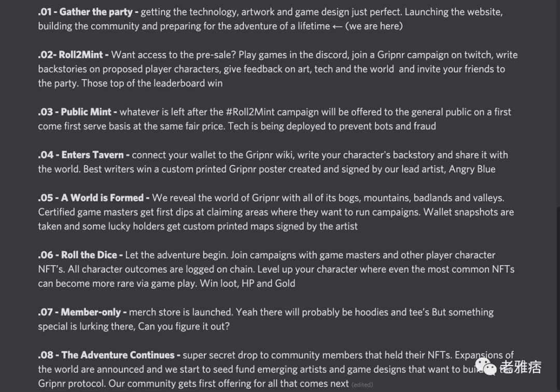Click 'Can you figure it out?' text

pyautogui.click(x=184, y=326)
